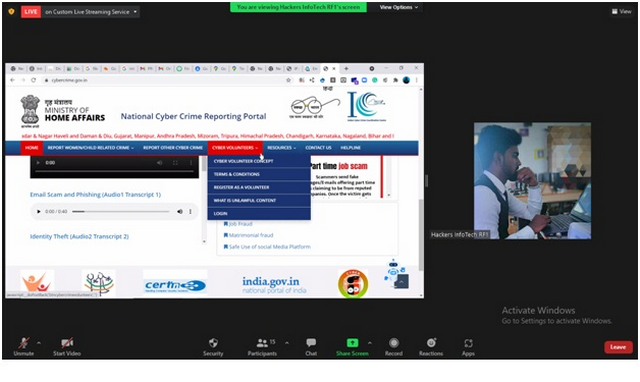Expand Participants options caret

(287, 343)
